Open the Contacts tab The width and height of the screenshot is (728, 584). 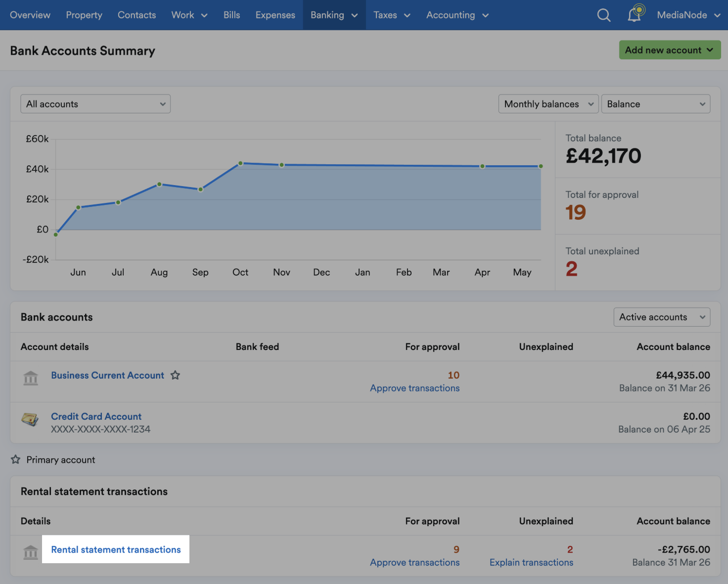click(136, 15)
